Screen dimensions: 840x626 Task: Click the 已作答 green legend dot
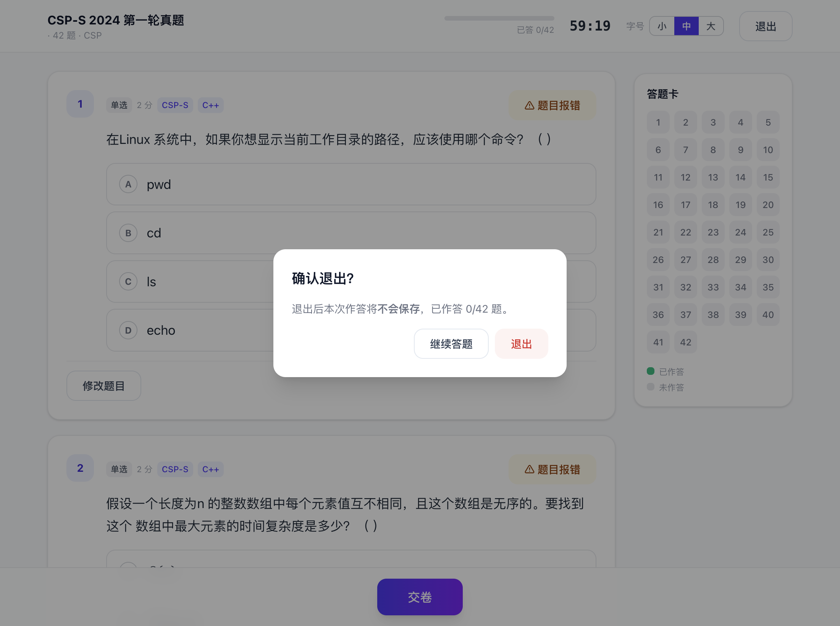651,371
